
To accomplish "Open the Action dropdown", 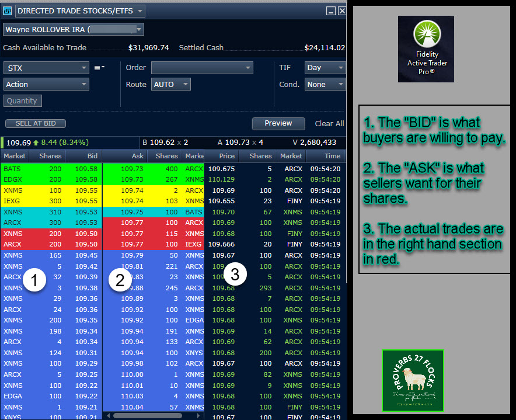I will [x=46, y=84].
